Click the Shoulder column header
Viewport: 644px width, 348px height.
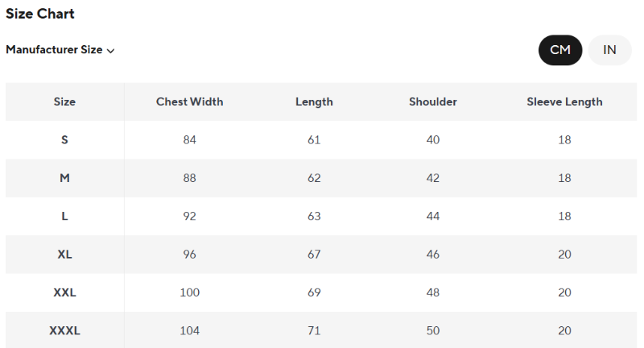433,101
